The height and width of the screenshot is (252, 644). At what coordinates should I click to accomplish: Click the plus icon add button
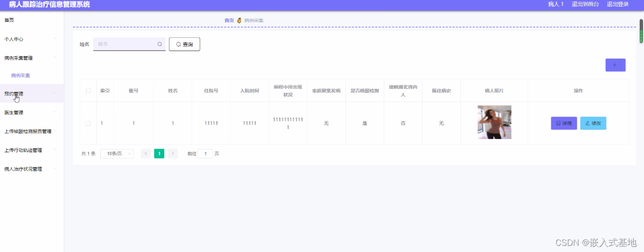(x=615, y=65)
